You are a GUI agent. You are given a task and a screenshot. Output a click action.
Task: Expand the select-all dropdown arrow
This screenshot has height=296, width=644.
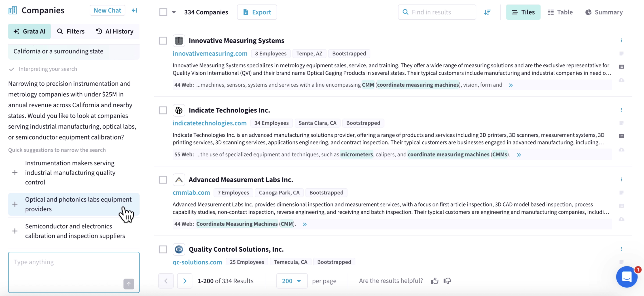pos(174,12)
